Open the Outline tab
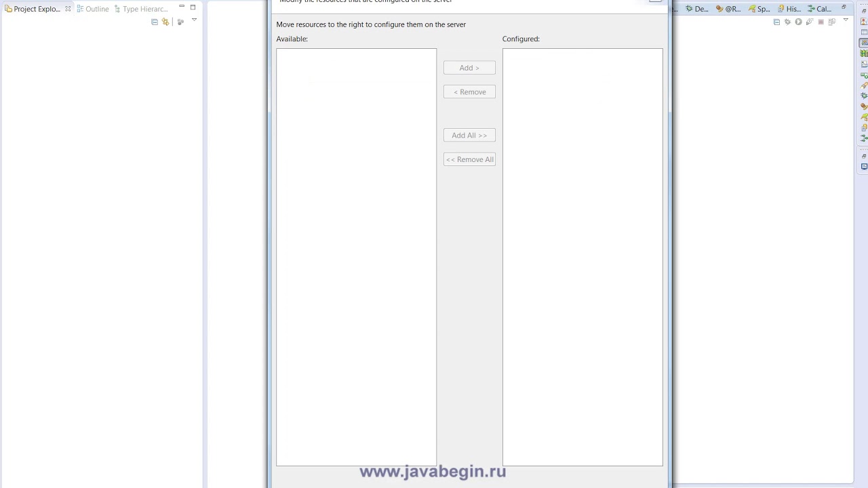 [93, 9]
